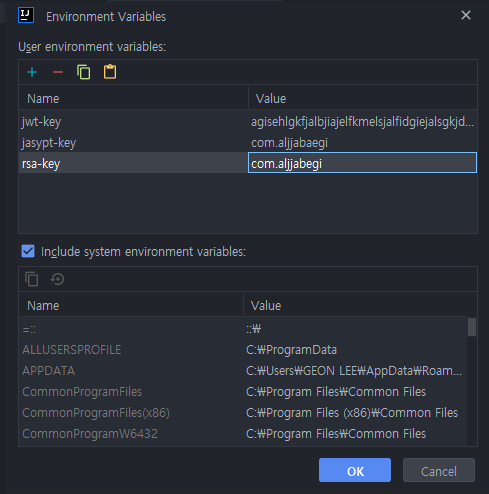Click system variables Name column header
Viewport: 489px width, 494px height.
[131, 305]
